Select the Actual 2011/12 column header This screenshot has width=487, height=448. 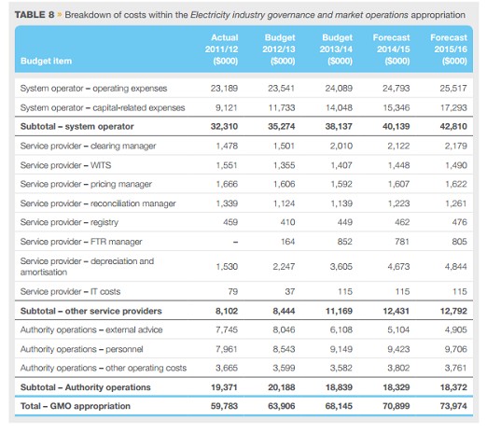[x=221, y=49]
